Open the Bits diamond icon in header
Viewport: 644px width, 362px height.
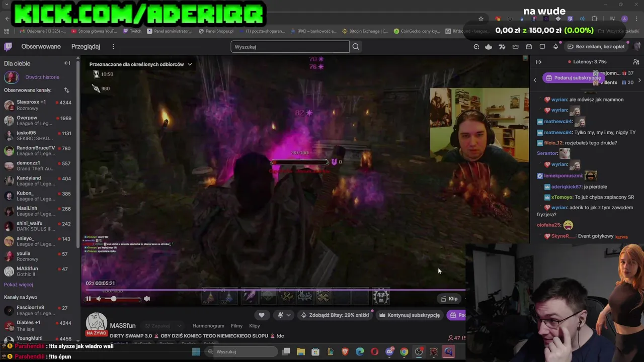(x=555, y=47)
